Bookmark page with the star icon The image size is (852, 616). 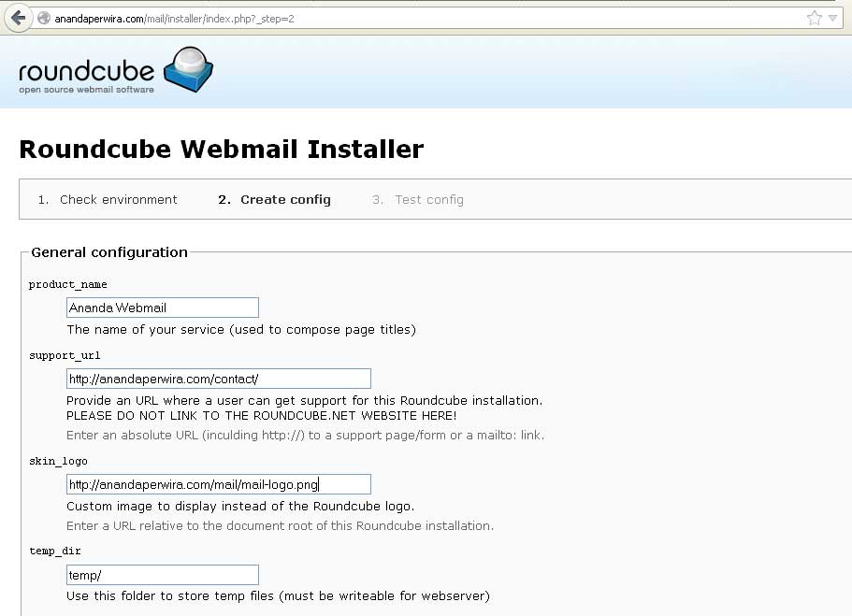tap(814, 19)
